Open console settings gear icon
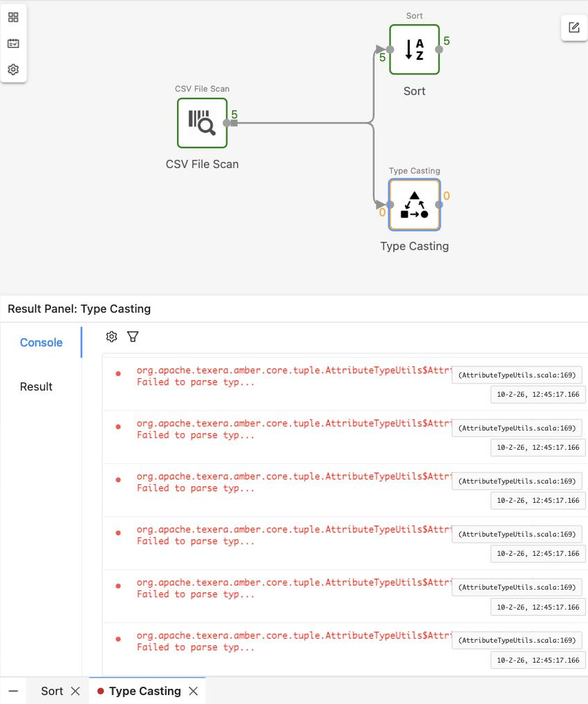 (x=112, y=337)
